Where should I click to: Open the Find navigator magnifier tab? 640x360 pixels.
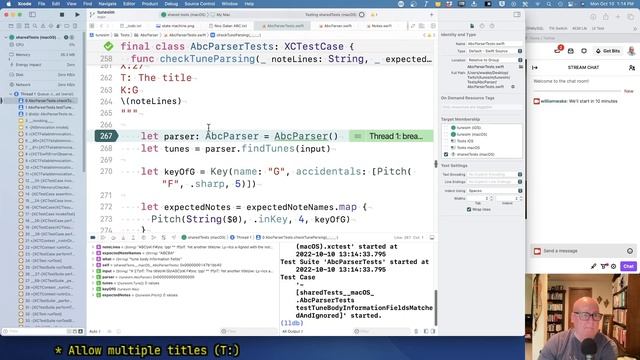pyautogui.click(x=35, y=26)
